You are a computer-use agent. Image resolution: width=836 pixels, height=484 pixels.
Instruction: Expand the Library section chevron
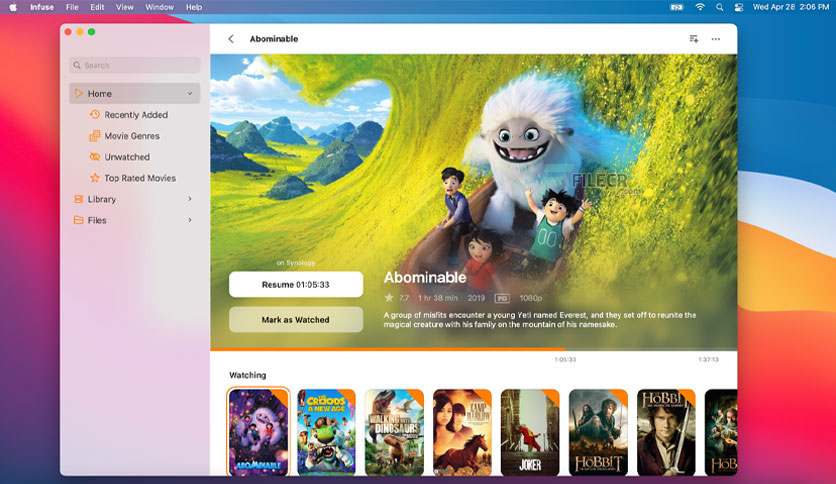(x=190, y=199)
